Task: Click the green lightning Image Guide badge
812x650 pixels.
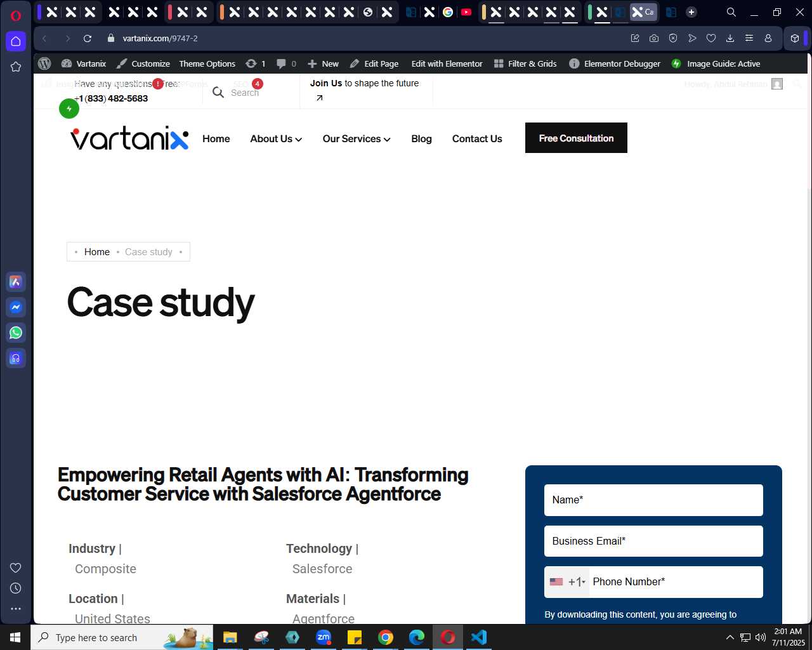Action: point(69,109)
